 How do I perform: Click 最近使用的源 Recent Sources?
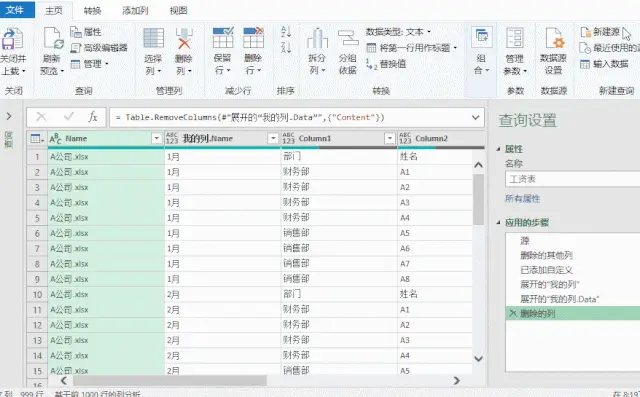tap(610, 48)
